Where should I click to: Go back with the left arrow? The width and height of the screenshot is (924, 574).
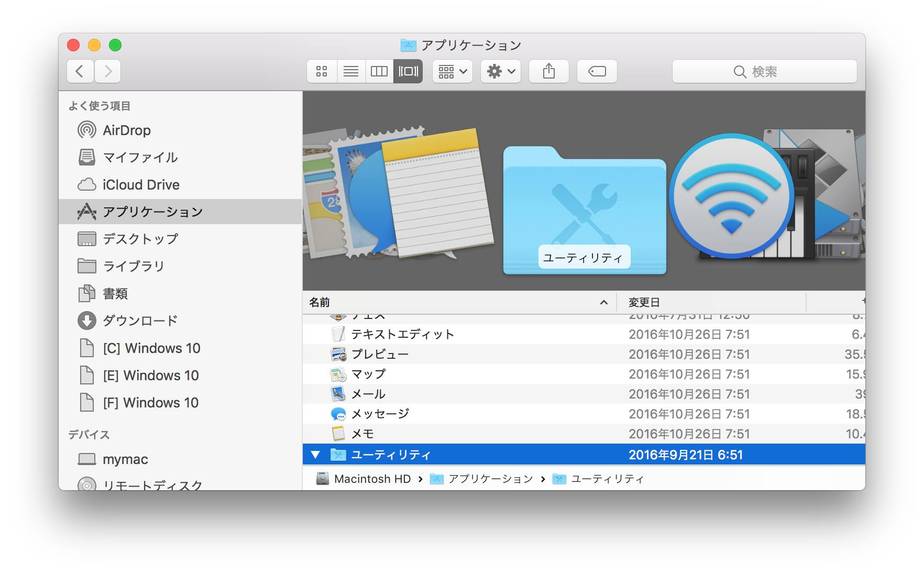(x=80, y=71)
